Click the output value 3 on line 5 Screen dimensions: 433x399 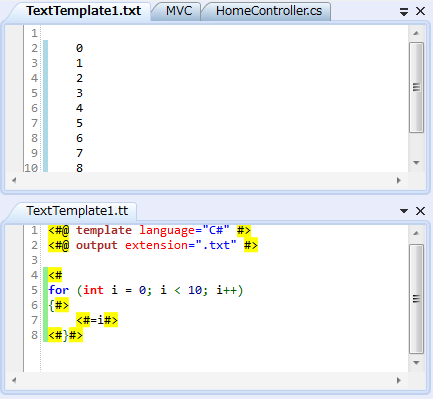point(79,93)
